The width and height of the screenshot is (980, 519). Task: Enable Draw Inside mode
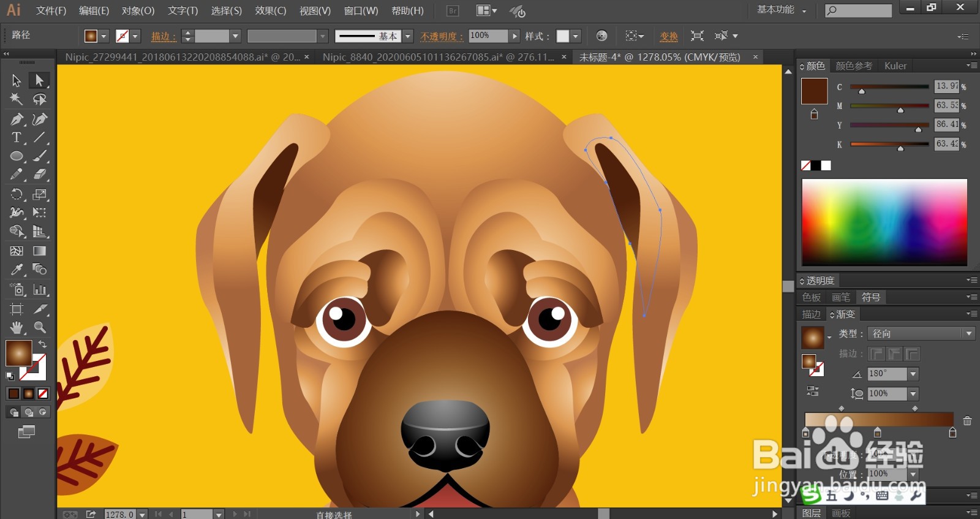point(43,412)
